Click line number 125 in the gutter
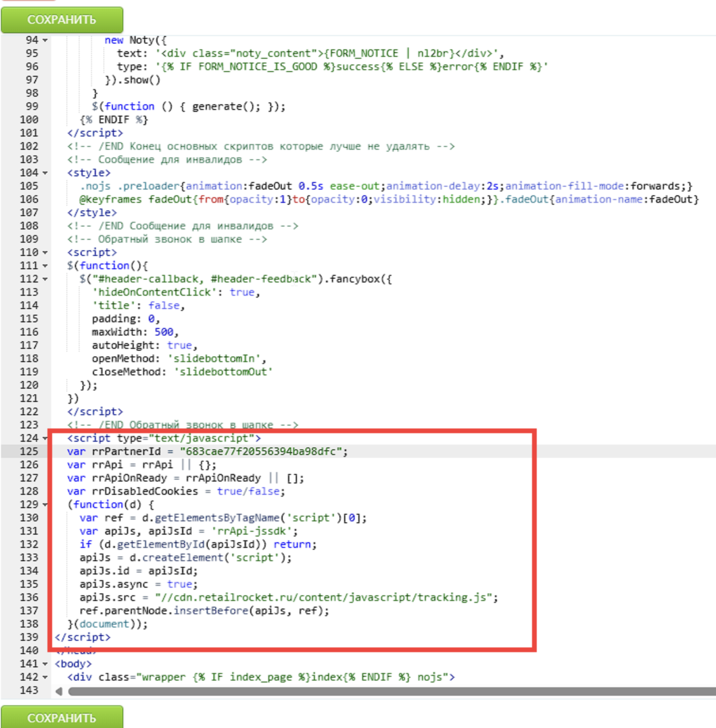 click(x=29, y=451)
